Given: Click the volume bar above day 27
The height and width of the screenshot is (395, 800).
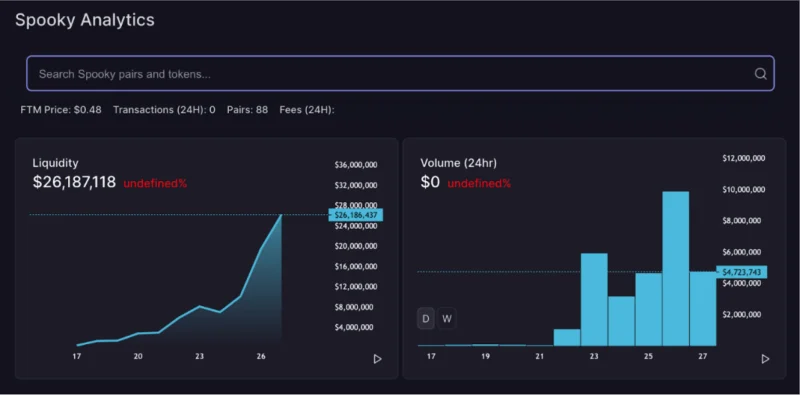Looking at the screenshot, I should (x=703, y=309).
